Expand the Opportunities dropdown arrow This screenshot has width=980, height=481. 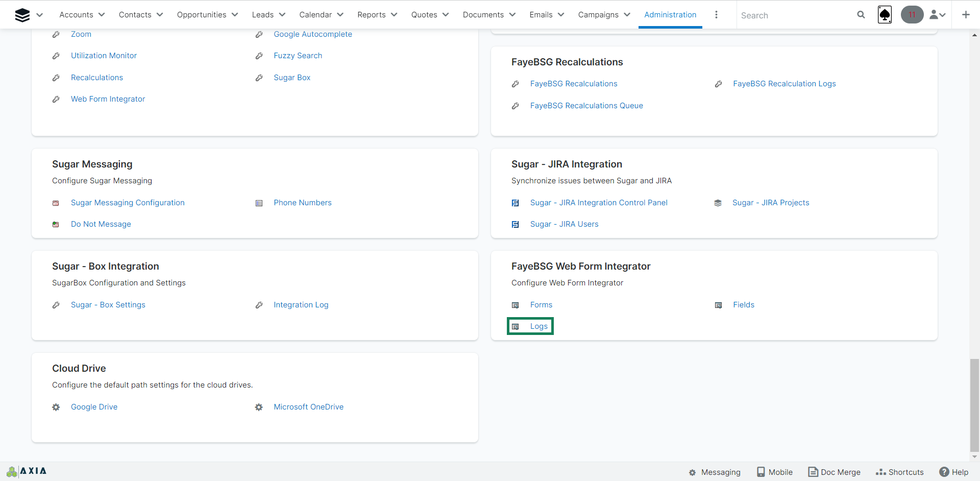[235, 15]
